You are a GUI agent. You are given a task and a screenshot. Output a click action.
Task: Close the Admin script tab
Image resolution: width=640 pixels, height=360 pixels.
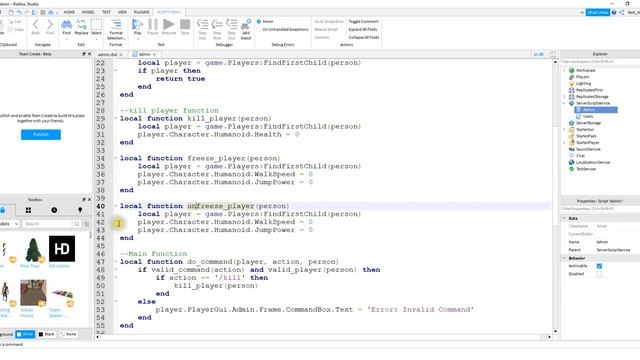click(x=154, y=54)
